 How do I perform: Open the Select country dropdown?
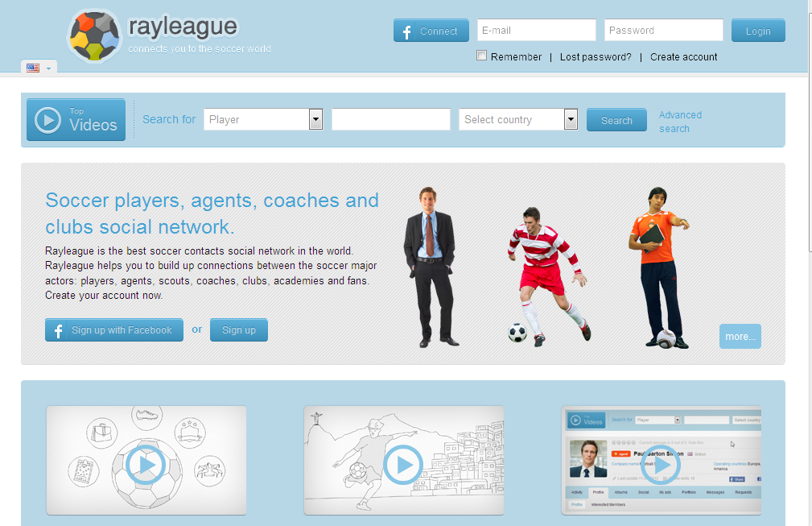[571, 119]
